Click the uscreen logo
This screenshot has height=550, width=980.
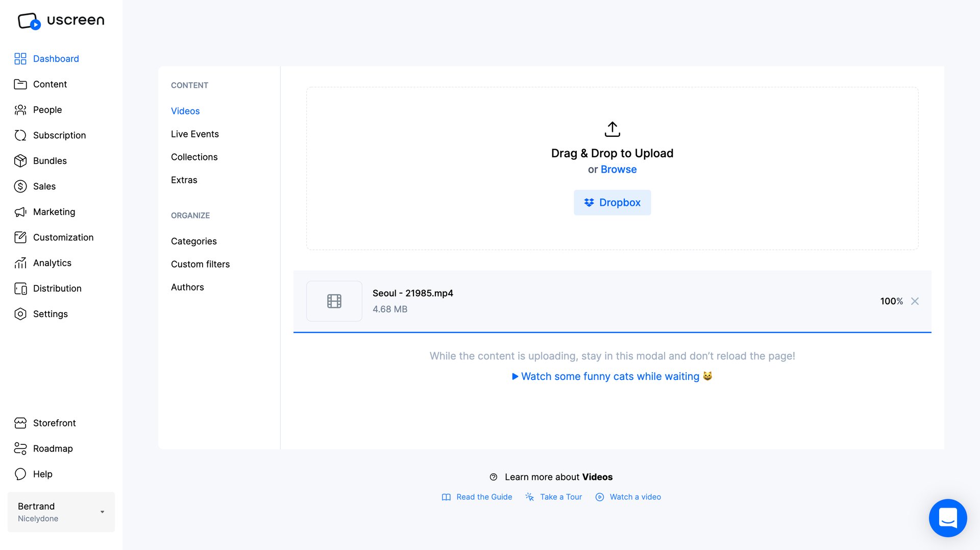click(61, 20)
